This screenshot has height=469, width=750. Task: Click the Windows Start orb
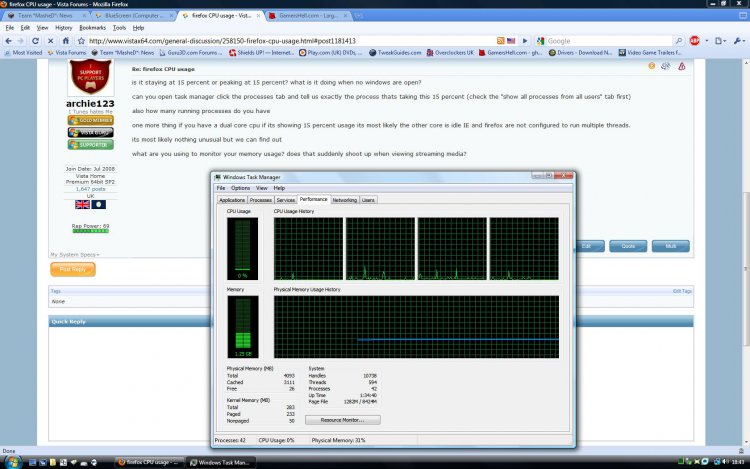point(12,462)
